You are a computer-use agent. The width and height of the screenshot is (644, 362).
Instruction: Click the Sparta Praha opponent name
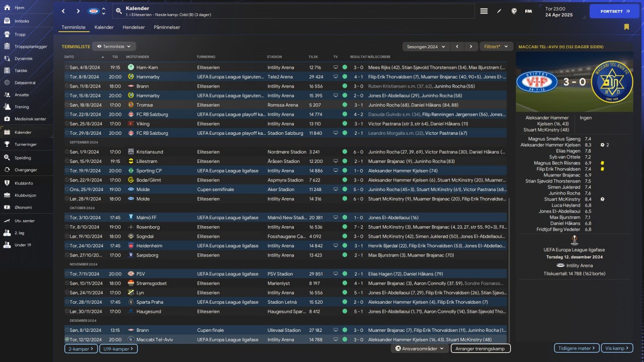[x=151, y=302]
